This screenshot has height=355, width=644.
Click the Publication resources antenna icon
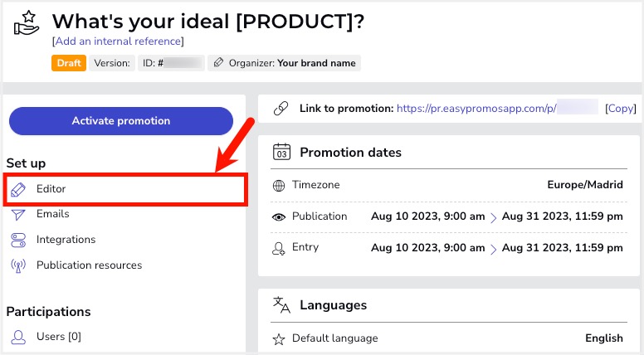click(x=18, y=266)
